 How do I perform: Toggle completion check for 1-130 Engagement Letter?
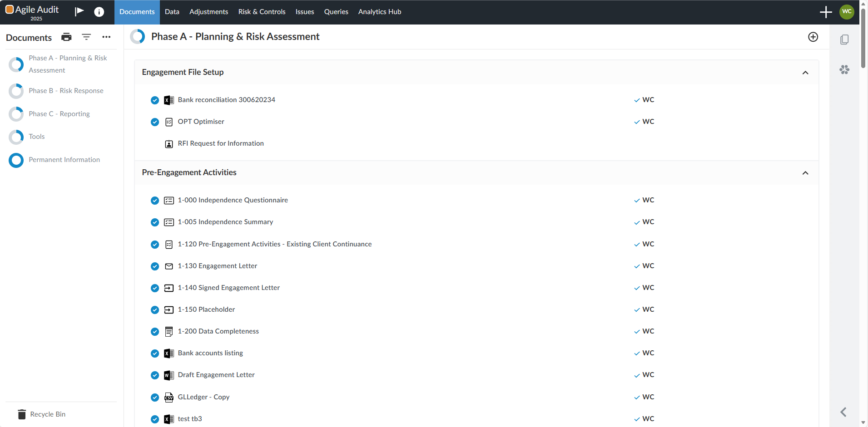155,266
